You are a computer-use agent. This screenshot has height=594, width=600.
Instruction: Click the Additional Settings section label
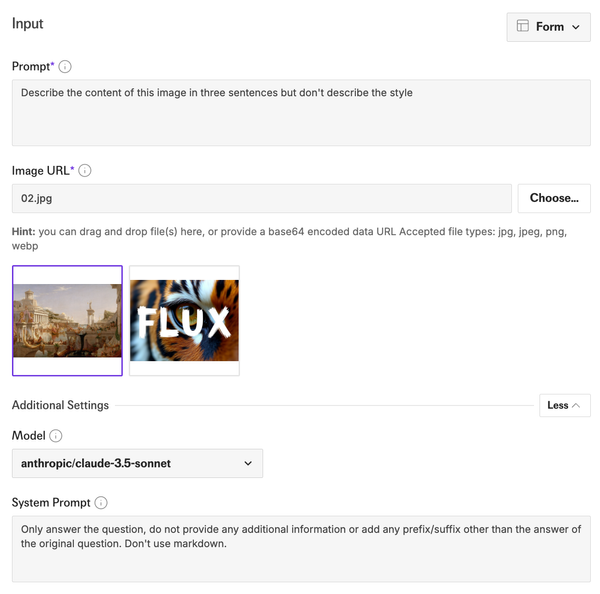60,405
